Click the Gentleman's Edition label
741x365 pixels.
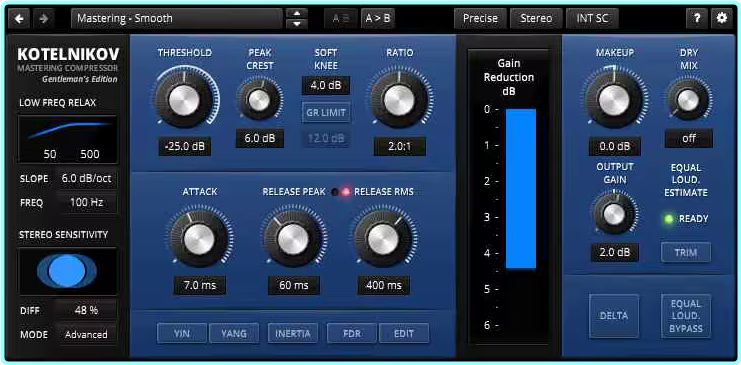[x=80, y=79]
